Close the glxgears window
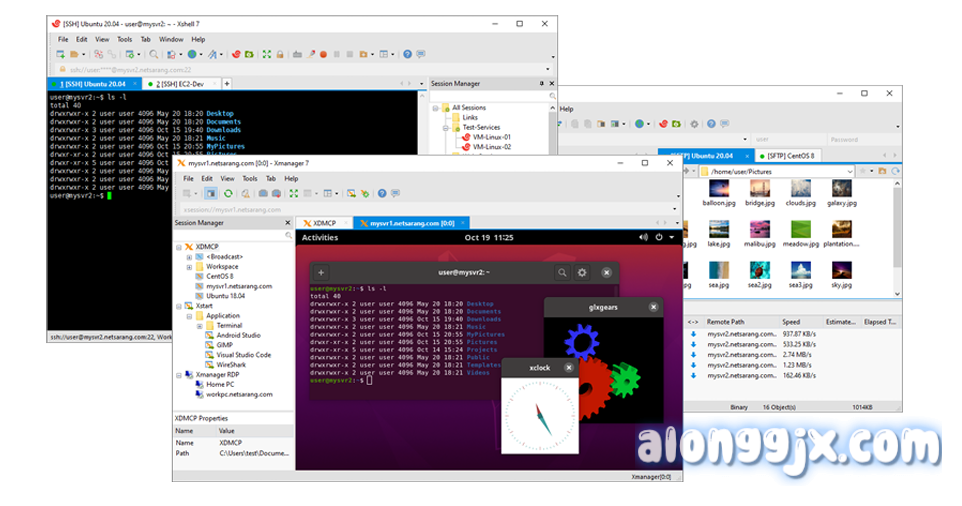This screenshot has width=962, height=506. pyautogui.click(x=653, y=308)
